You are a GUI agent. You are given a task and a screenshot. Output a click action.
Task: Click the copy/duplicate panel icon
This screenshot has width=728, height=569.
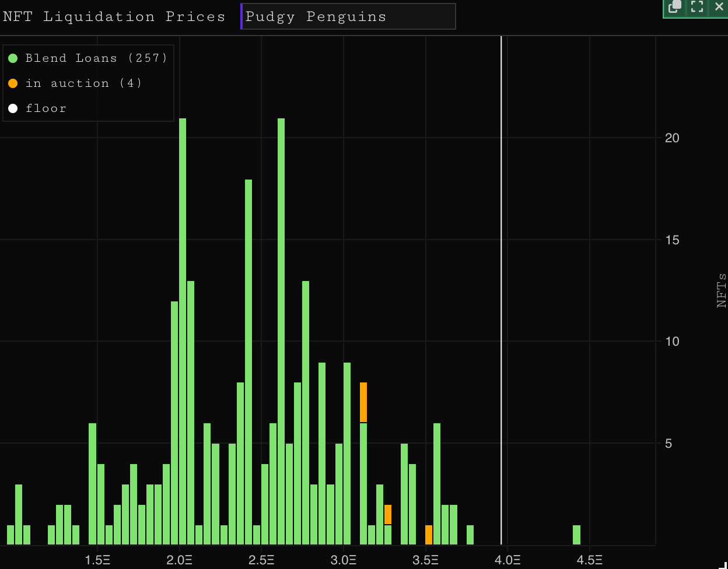coord(675,6)
